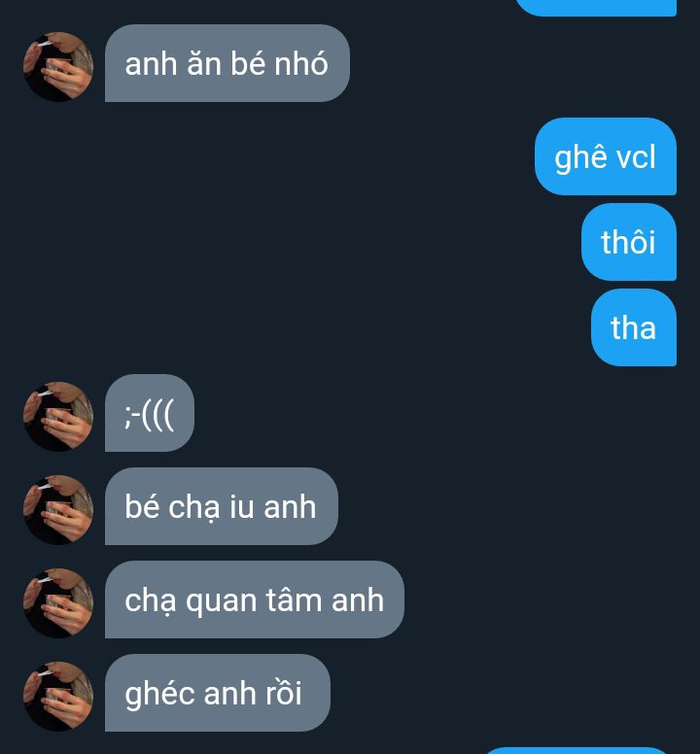Screen dimensions: 700x754
Task: Open sender profile beside 'bé chạ iu anh'
Action: (x=58, y=510)
